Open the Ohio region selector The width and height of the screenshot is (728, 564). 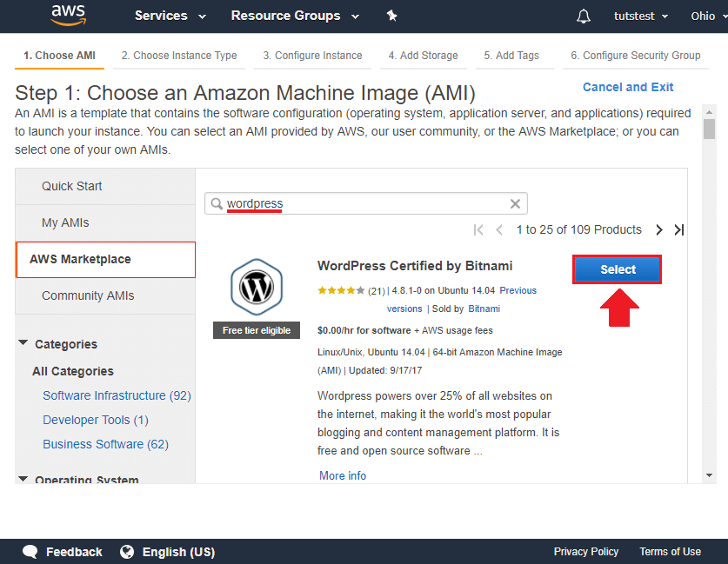click(709, 17)
